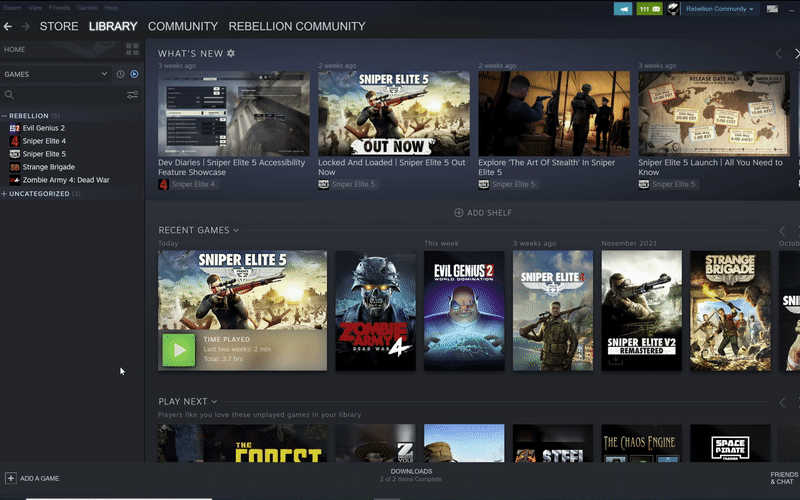Screen dimensions: 800x500
Task: Click the green play button on Sniper Elite 5
Action: click(179, 349)
